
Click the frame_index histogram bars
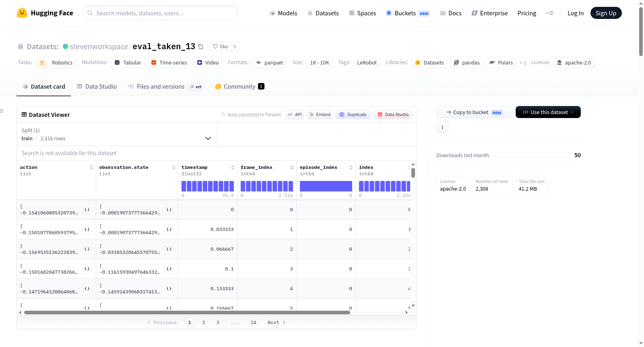[x=267, y=186]
